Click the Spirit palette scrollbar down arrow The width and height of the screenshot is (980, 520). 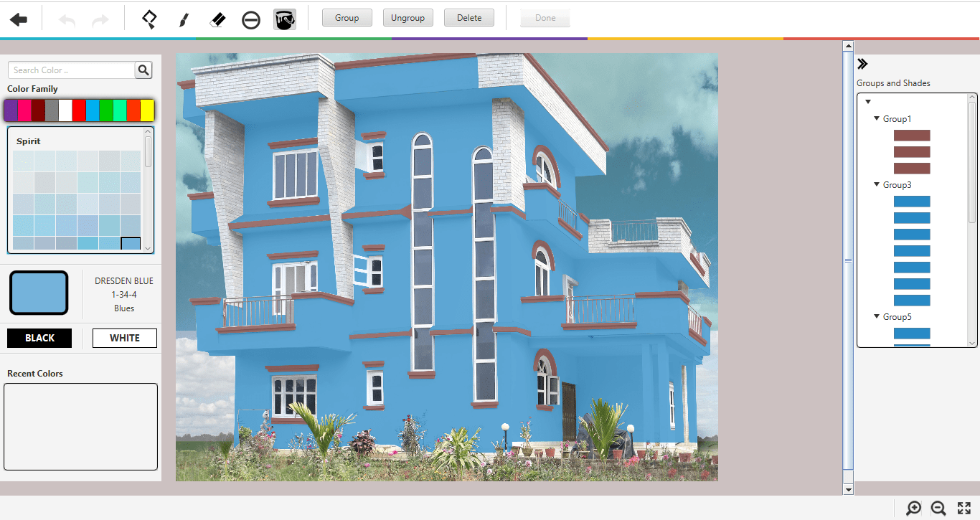coord(149,248)
